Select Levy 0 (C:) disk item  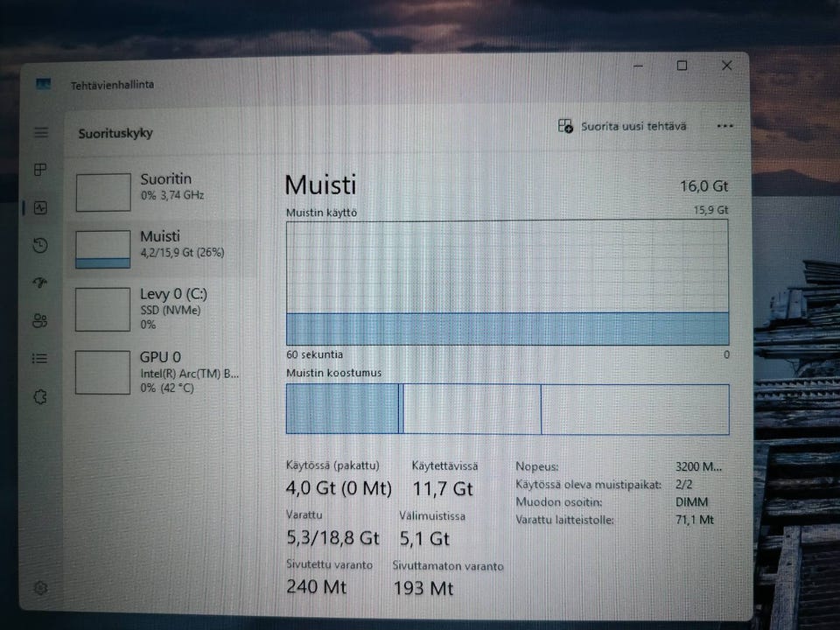pyautogui.click(x=161, y=309)
